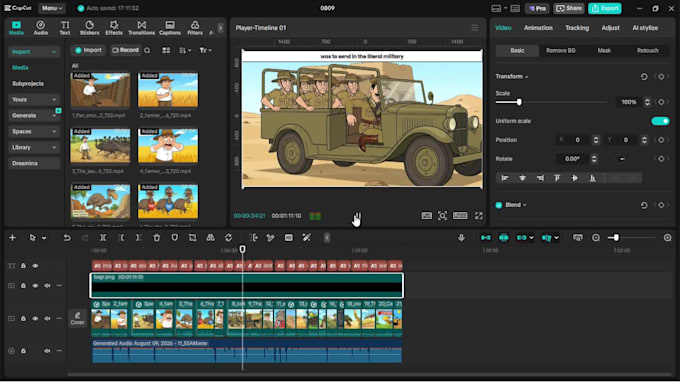Screen dimensions: 680x382
Task: Add a new track with plus icon
Action: 12,238
